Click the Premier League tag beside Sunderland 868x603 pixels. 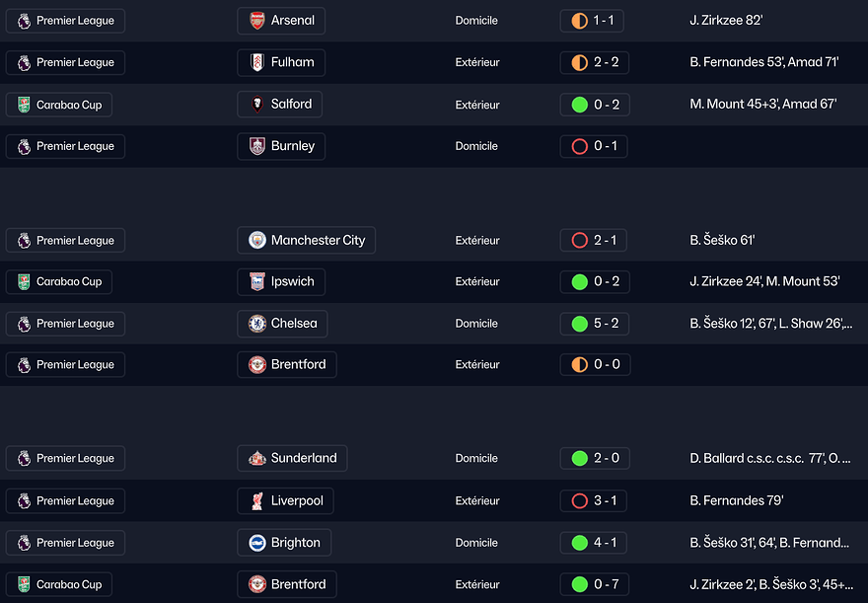[x=65, y=458]
